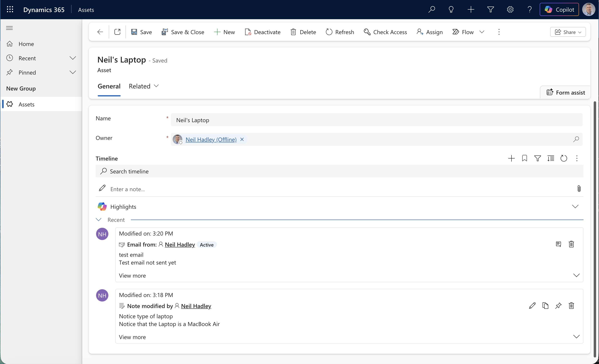The image size is (599, 364).
Task: Open the lightbulb assistant icon
Action: click(451, 9)
